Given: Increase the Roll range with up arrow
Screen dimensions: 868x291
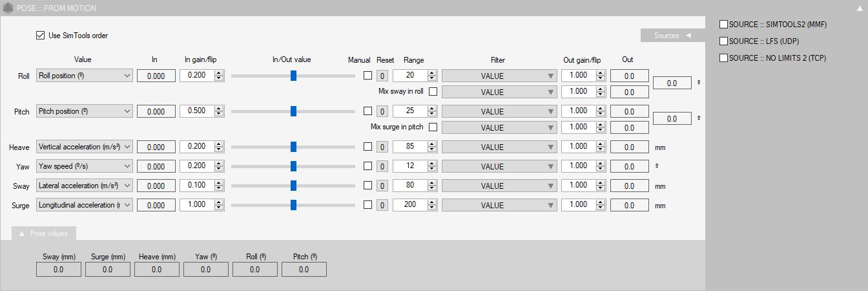Looking at the screenshot, I should (431, 72).
